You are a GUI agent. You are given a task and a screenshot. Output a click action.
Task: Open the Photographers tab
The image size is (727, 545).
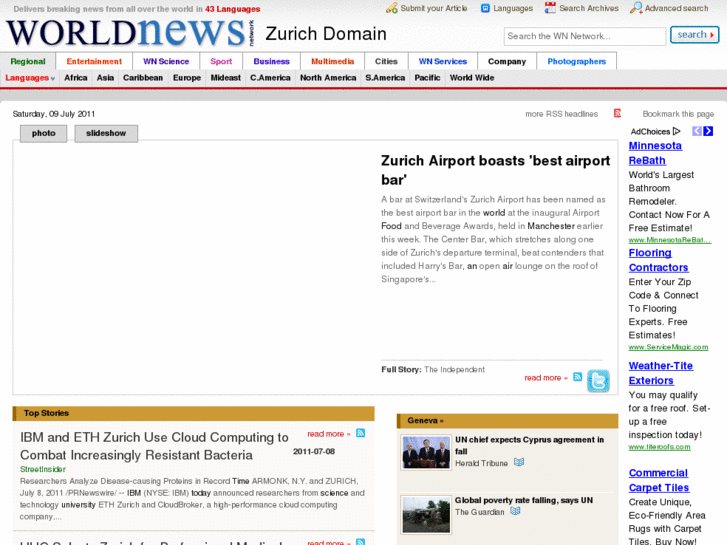click(x=577, y=61)
